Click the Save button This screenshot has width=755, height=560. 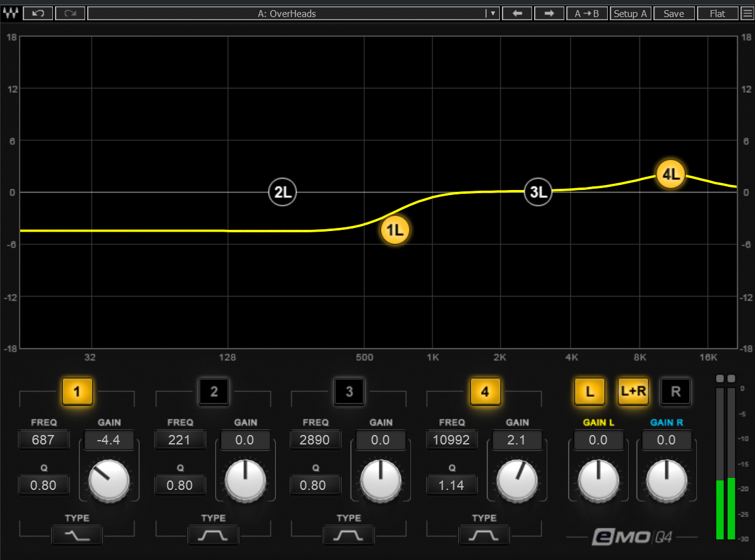(x=674, y=13)
